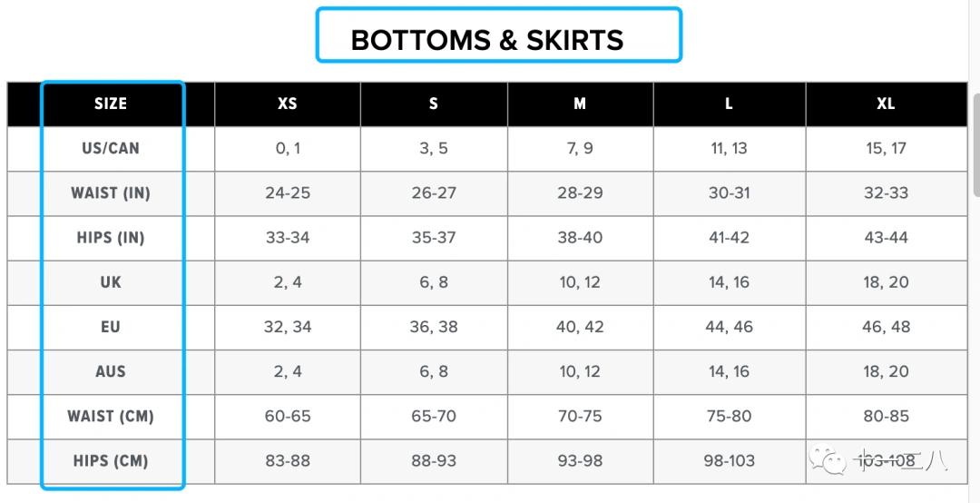The image size is (980, 503).
Task: Select the L column header
Action: pos(730,104)
